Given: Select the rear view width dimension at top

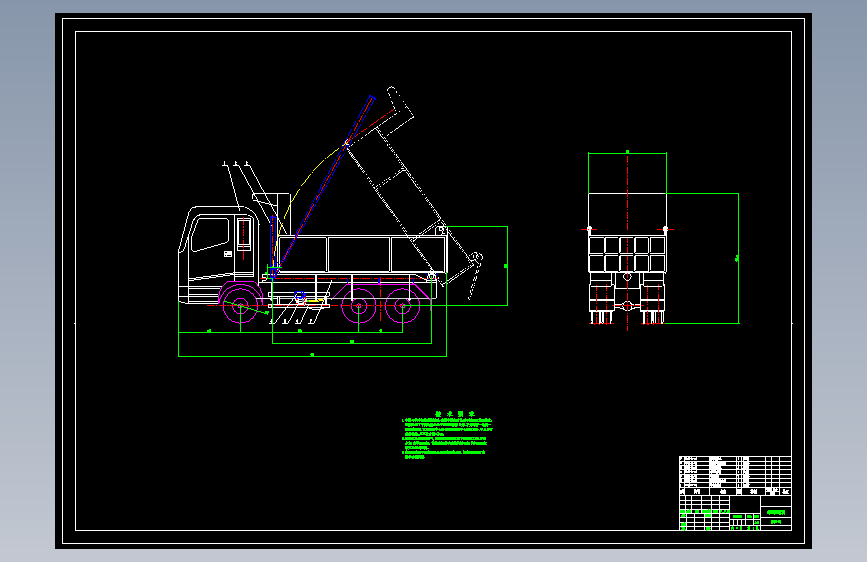Looking at the screenshot, I should tap(627, 153).
